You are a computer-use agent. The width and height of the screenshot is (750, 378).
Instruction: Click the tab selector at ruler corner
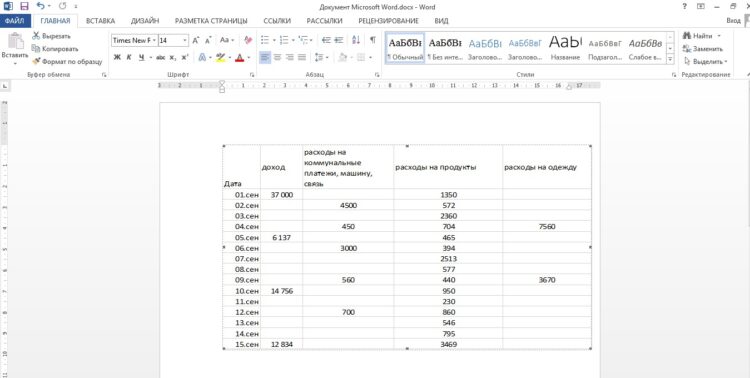coord(4,86)
